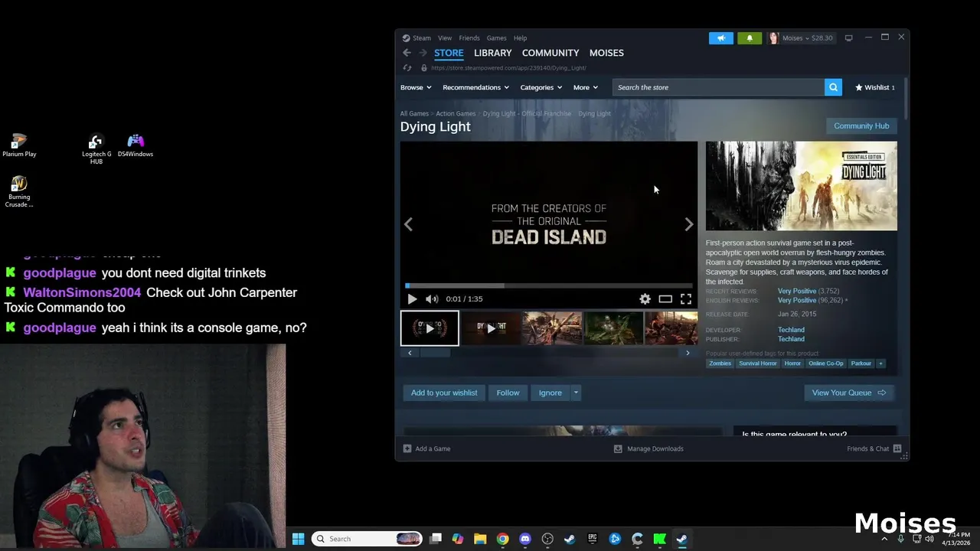Image resolution: width=980 pixels, height=551 pixels.
Task: Go back using Steam's back arrow
Action: 407,53
